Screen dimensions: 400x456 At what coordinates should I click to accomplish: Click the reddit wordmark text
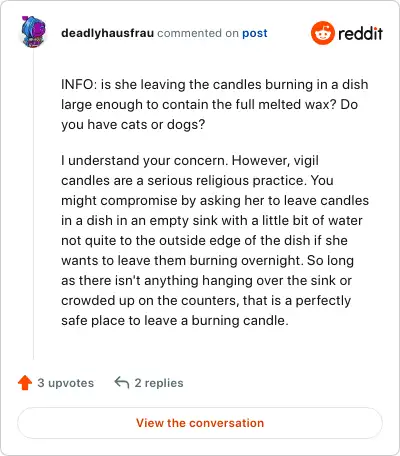(360, 33)
